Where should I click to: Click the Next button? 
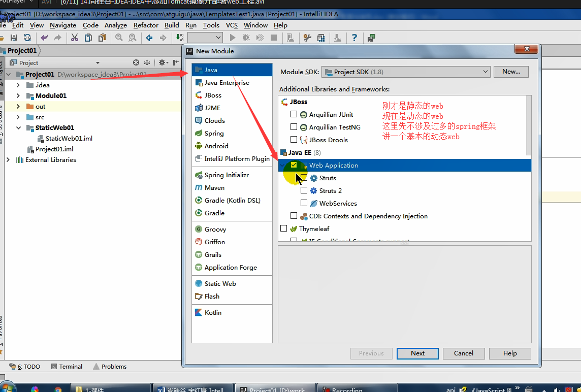[417, 353]
